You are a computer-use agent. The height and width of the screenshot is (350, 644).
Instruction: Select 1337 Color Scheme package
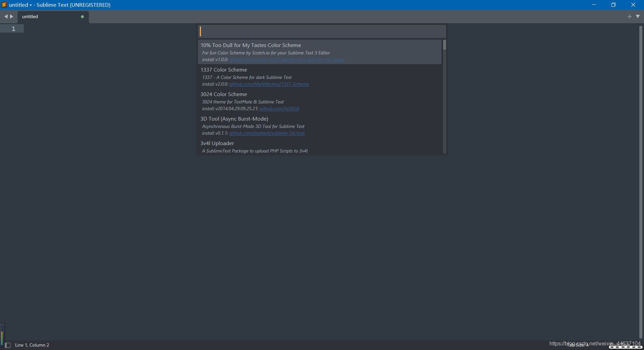(x=320, y=77)
